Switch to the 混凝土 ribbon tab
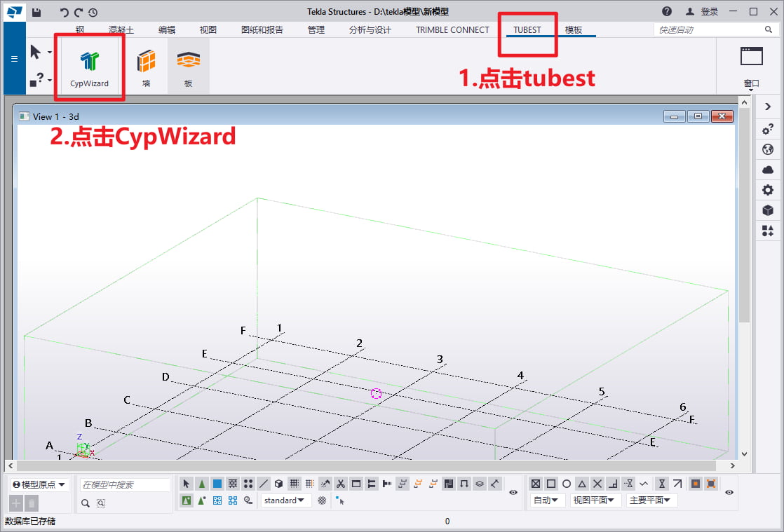 (121, 30)
